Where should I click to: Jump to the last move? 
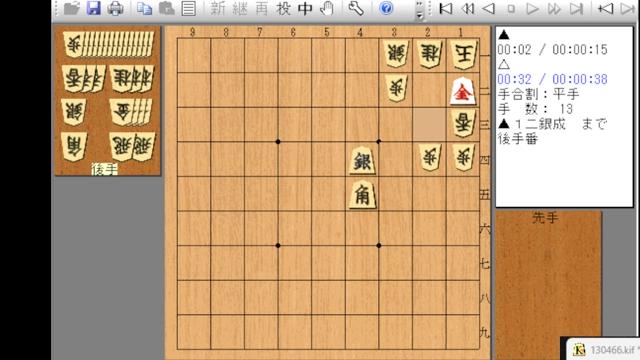click(x=576, y=8)
